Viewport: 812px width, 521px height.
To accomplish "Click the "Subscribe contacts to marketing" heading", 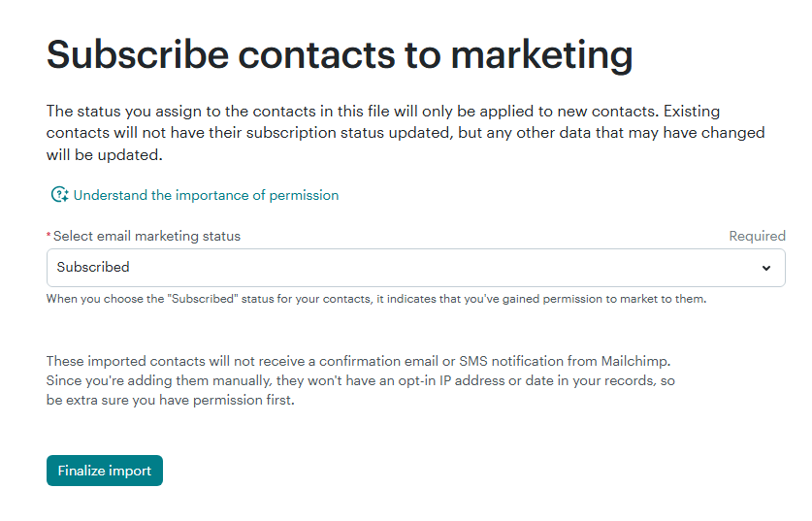I will tap(340, 54).
